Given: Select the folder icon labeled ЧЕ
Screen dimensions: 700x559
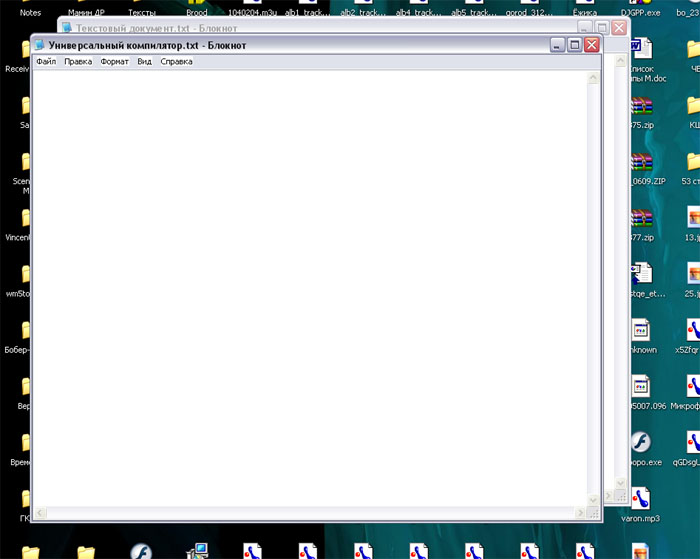Looking at the screenshot, I should tap(693, 49).
